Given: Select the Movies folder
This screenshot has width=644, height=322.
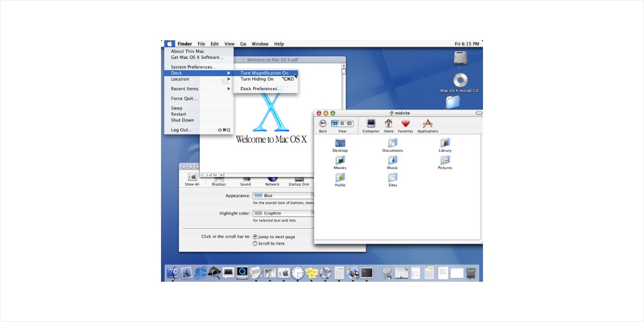Looking at the screenshot, I should (340, 163).
